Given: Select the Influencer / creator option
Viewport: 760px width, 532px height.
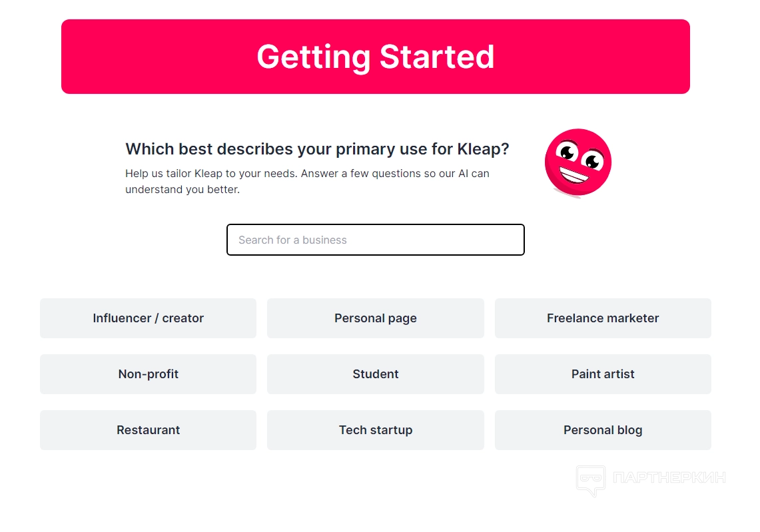Looking at the screenshot, I should click(148, 318).
